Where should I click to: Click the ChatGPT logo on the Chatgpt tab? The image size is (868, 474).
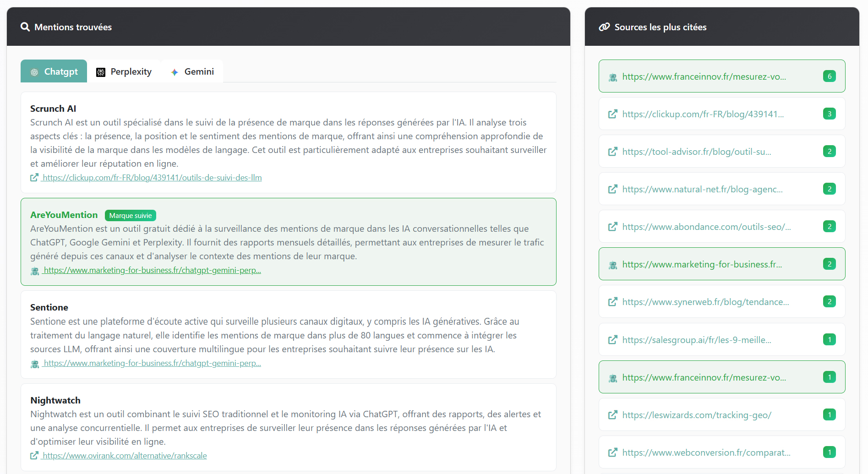coord(34,71)
